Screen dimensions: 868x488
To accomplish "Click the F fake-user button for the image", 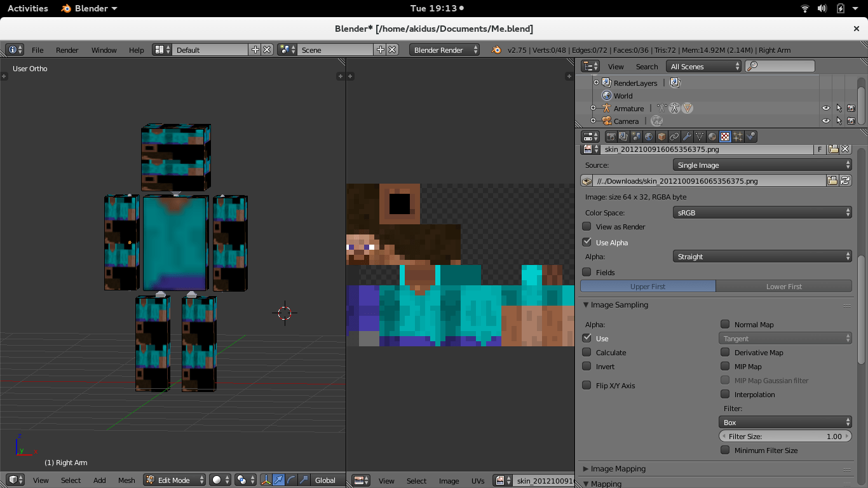I will (820, 149).
